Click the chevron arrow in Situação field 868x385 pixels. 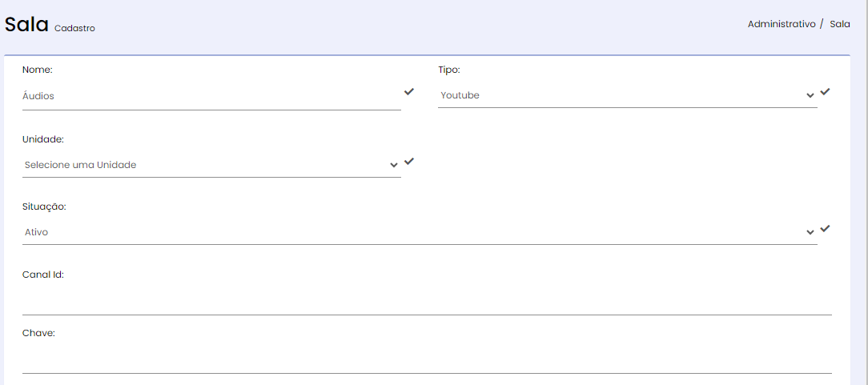810,233
